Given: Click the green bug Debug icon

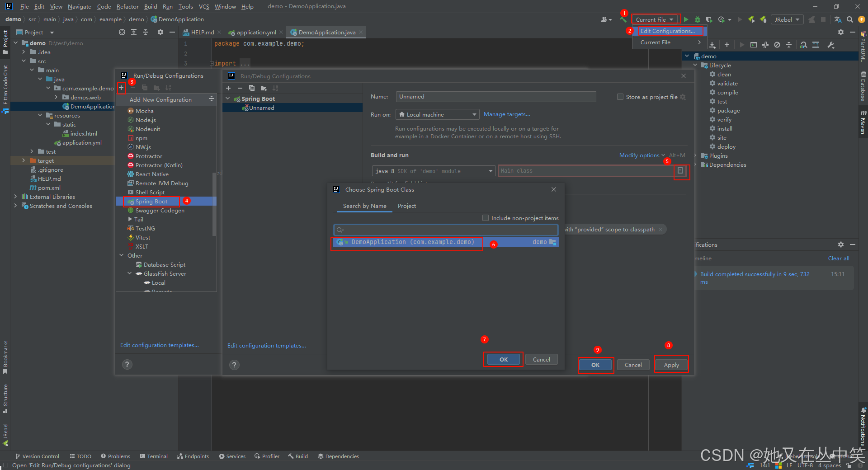Looking at the screenshot, I should click(x=698, y=19).
